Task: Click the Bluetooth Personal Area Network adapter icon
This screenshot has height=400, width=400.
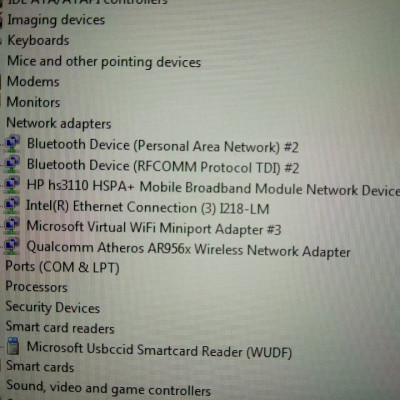Action: pyautogui.click(x=12, y=144)
